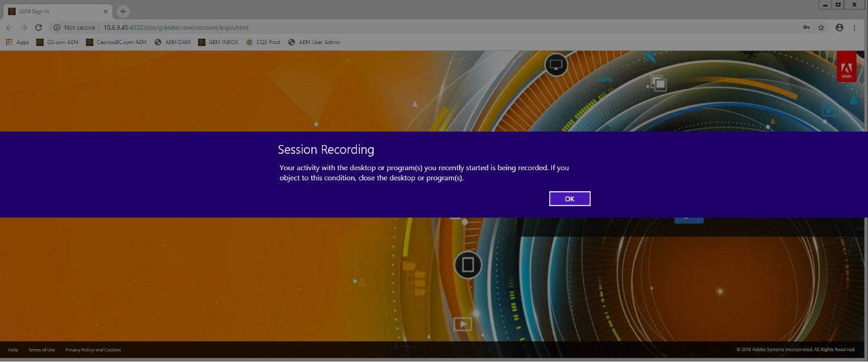The width and height of the screenshot is (868, 362).
Task: Open the Chrome three-dot menu
Action: tap(855, 28)
